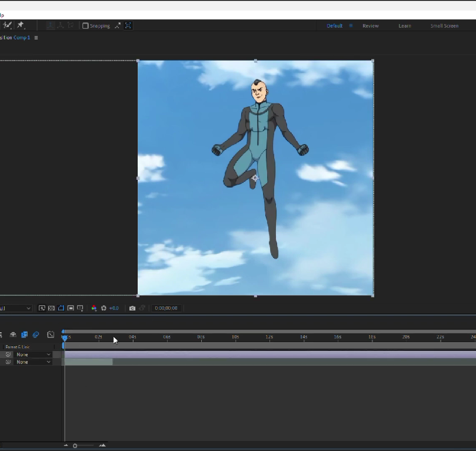Switch to the Default workspace
Screen dimensions: 476x451
pyautogui.click(x=335, y=26)
